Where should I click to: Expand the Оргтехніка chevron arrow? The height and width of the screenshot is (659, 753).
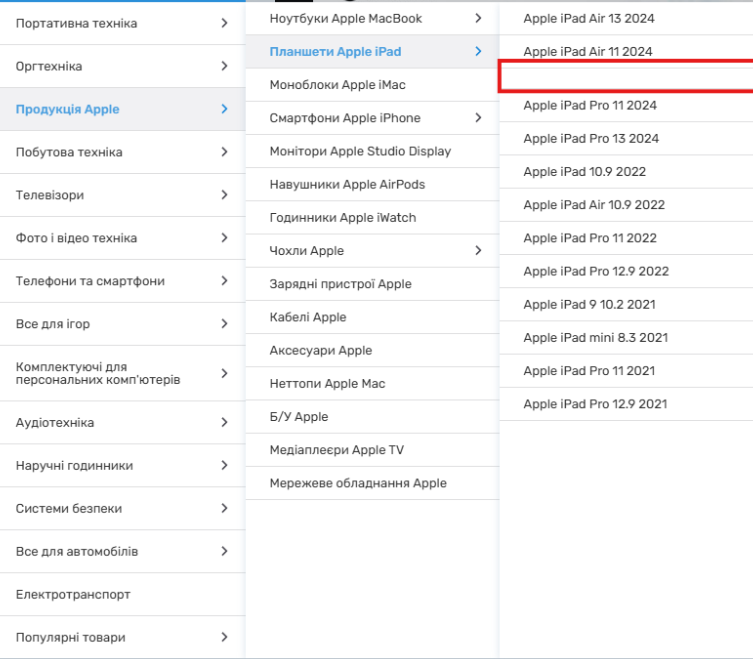pyautogui.click(x=224, y=66)
